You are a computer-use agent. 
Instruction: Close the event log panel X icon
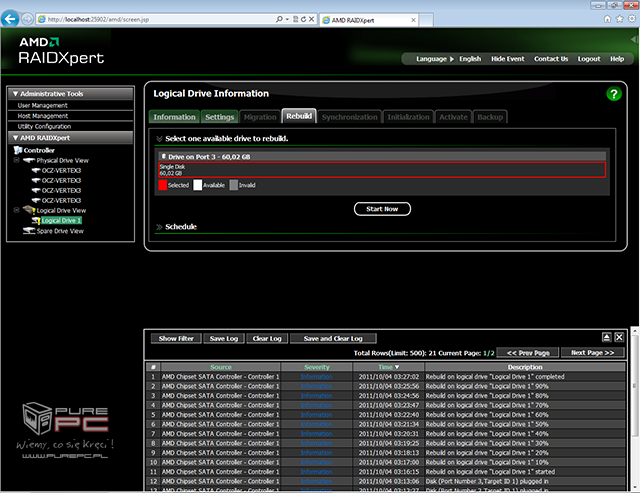(619, 337)
